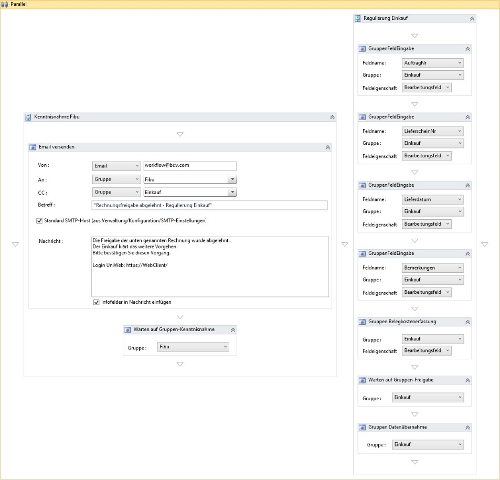Viewport: 500px width, 480px height.
Task: Collapse the GruppenFeldEingabe block for Bemerkungen
Action: point(467,254)
